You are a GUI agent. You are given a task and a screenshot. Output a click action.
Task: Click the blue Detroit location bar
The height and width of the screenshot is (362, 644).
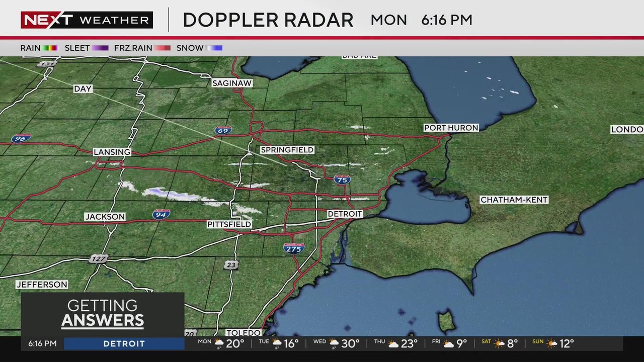pos(124,344)
